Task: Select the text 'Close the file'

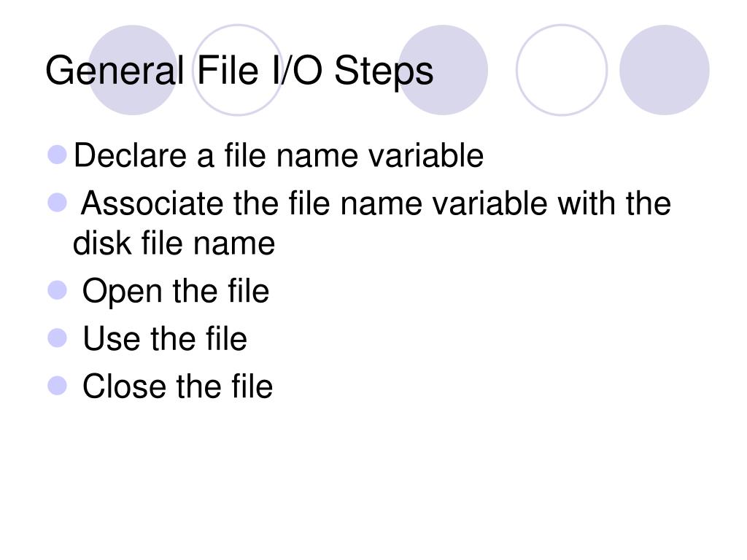Action: pos(178,386)
